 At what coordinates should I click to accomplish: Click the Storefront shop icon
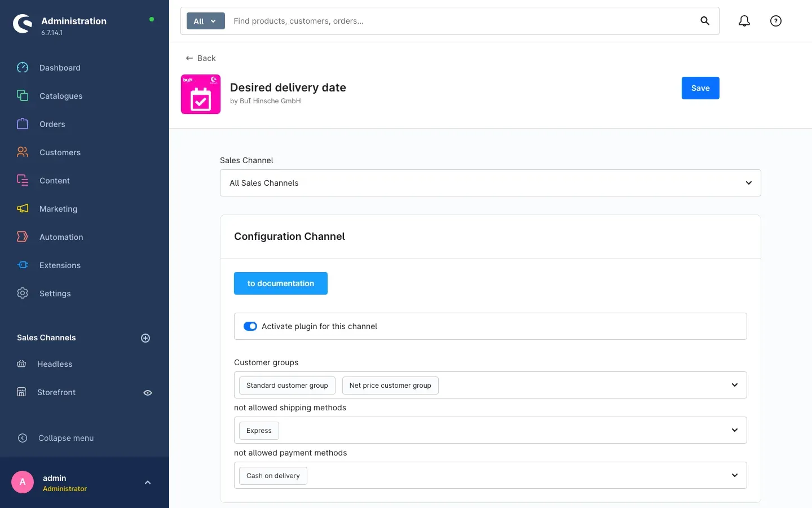coord(21,392)
